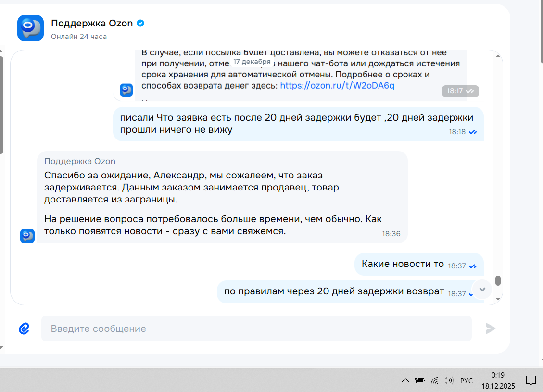The image size is (543, 392).
Task: Click the "Поддержка Ozon" chat title
Action: (x=92, y=23)
